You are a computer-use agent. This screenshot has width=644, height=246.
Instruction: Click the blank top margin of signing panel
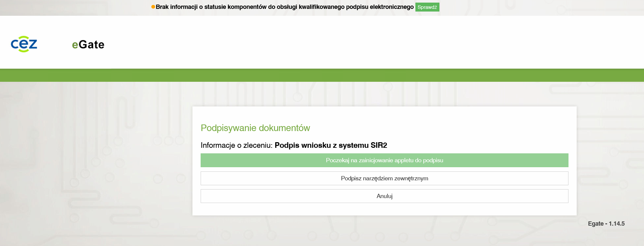pyautogui.click(x=384, y=114)
